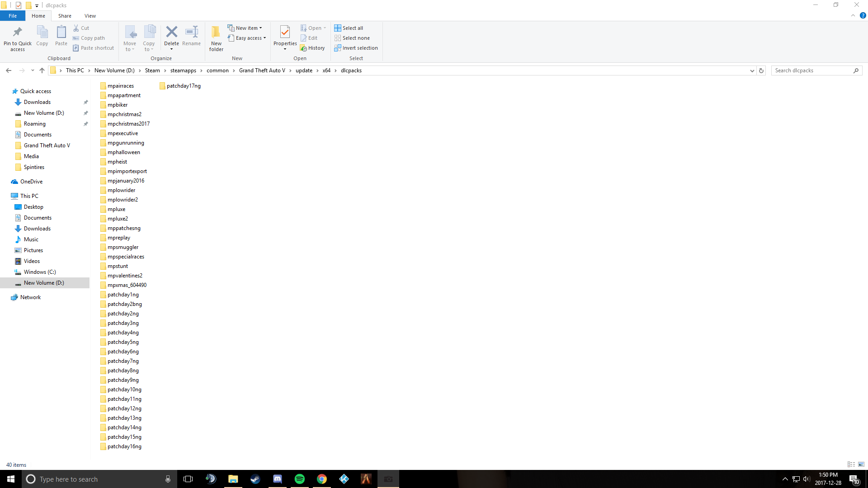Image resolution: width=868 pixels, height=488 pixels.
Task: Select Quick access in navigation pane
Action: [x=36, y=91]
